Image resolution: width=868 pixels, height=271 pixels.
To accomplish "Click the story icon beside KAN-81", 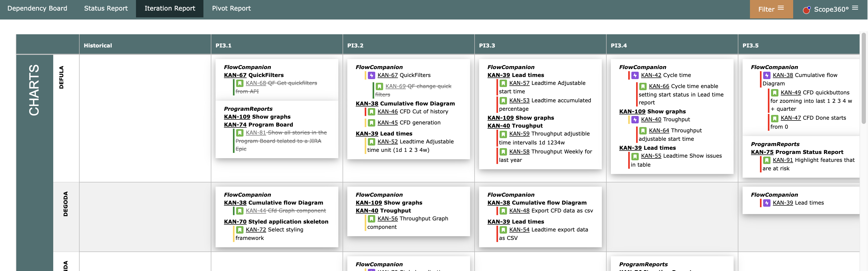I will click(x=240, y=133).
